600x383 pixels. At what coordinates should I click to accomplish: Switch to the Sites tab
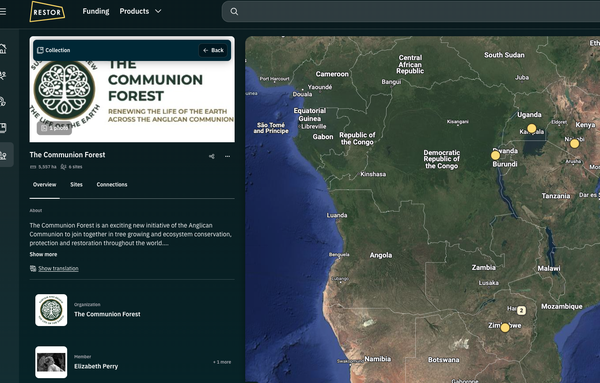(76, 184)
